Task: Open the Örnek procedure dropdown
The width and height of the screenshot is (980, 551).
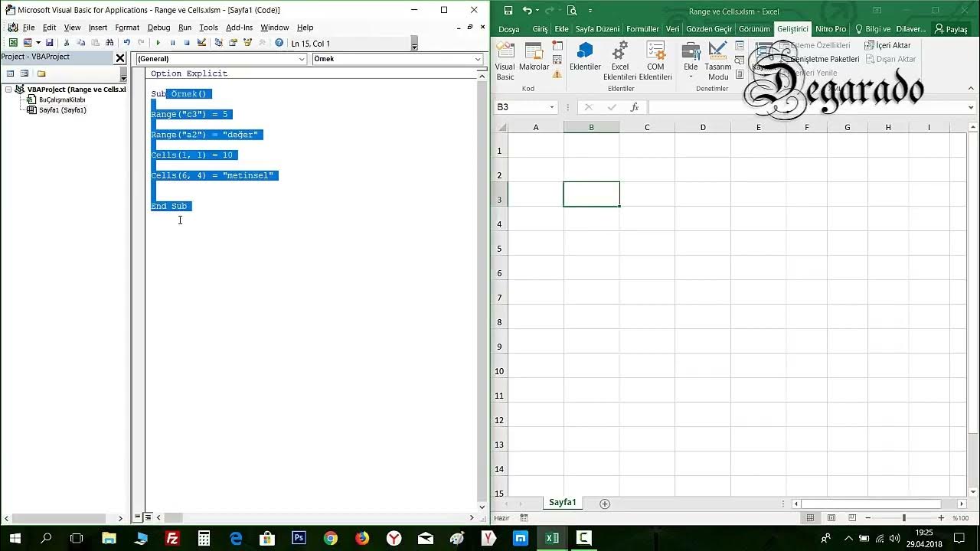Action: (477, 59)
